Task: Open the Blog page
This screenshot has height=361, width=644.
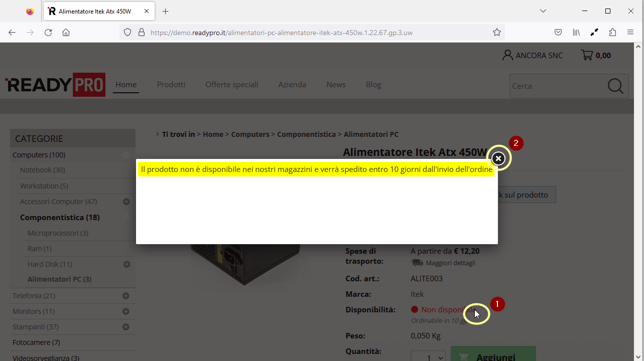Action: click(x=373, y=85)
